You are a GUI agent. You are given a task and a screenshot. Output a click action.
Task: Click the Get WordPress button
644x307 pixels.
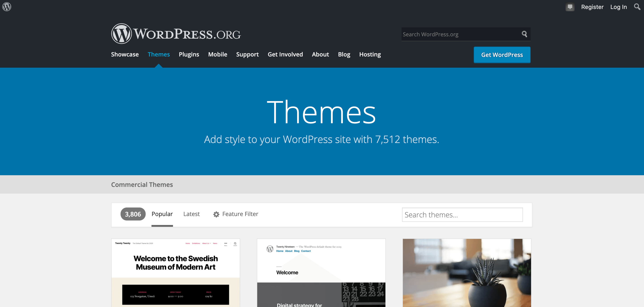point(502,55)
